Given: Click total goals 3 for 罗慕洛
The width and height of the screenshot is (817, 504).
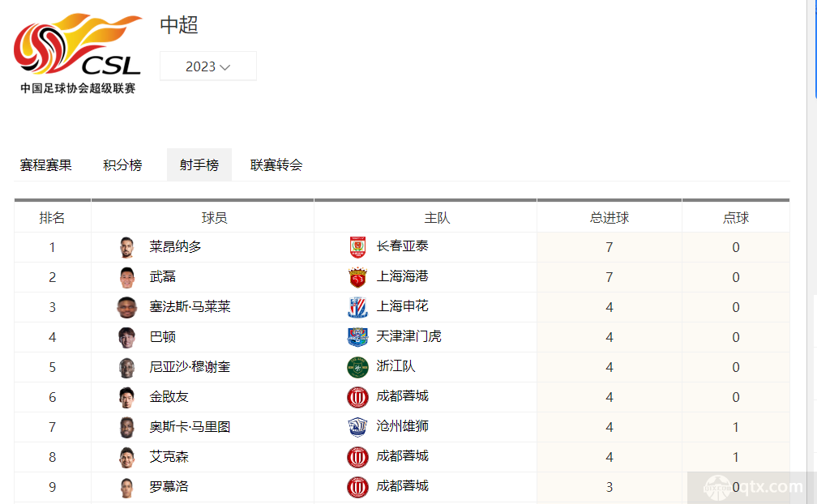Looking at the screenshot, I should (610, 487).
